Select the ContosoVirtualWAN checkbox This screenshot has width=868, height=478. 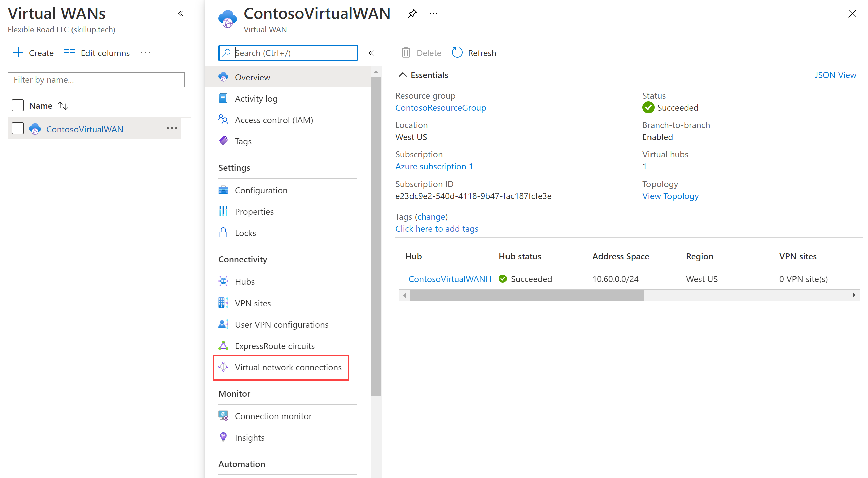pyautogui.click(x=18, y=129)
